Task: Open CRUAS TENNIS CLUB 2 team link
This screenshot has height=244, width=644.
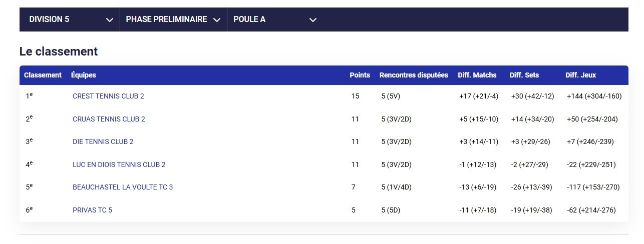Action: click(x=109, y=119)
